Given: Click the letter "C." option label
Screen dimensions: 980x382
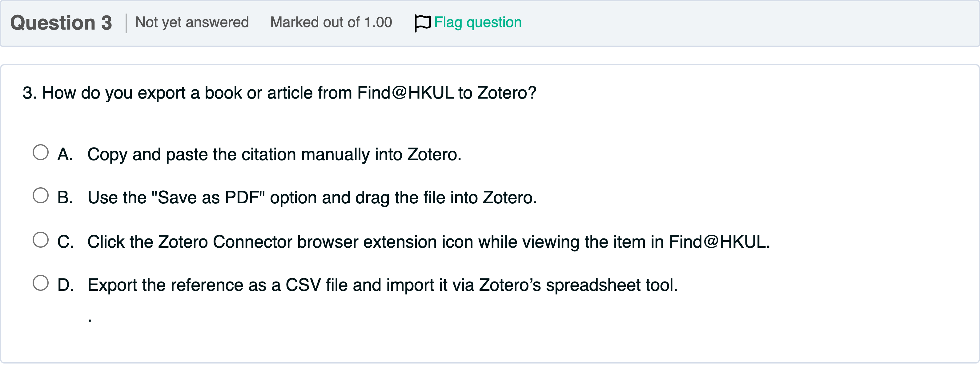Looking at the screenshot, I should 66,242.
